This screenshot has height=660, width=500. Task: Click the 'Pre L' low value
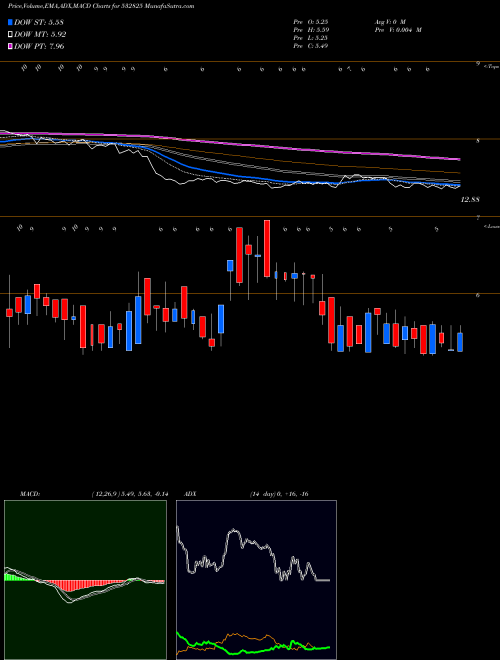(x=311, y=37)
